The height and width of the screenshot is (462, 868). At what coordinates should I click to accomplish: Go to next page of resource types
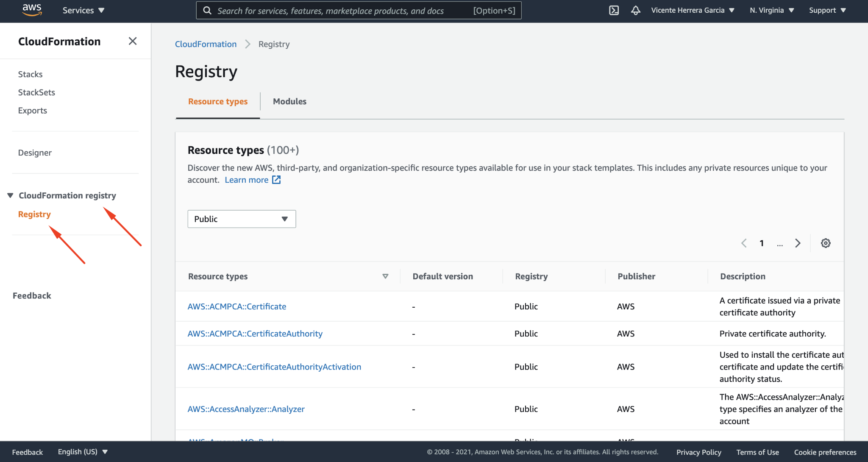[x=798, y=243]
